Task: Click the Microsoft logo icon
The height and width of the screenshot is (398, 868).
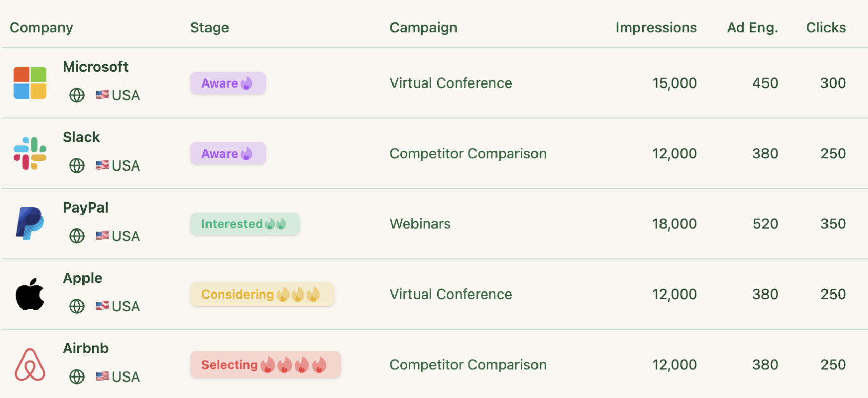Action: tap(30, 83)
